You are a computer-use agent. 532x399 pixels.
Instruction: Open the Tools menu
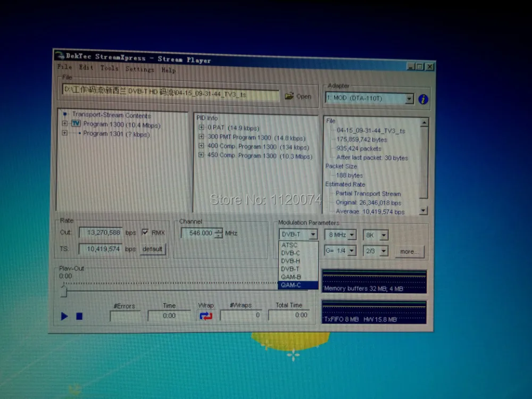pos(110,68)
